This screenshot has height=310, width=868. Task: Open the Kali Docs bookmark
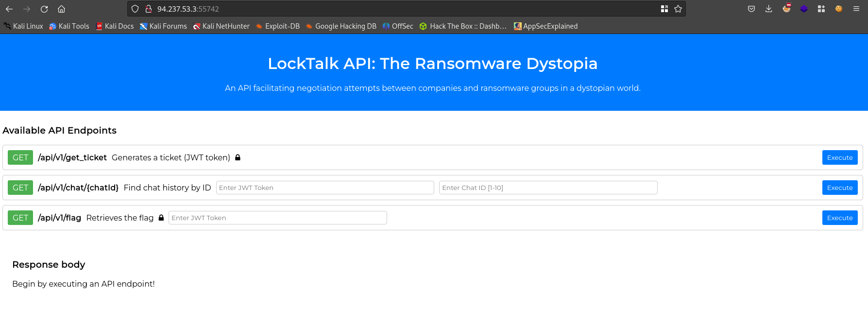[x=115, y=26]
